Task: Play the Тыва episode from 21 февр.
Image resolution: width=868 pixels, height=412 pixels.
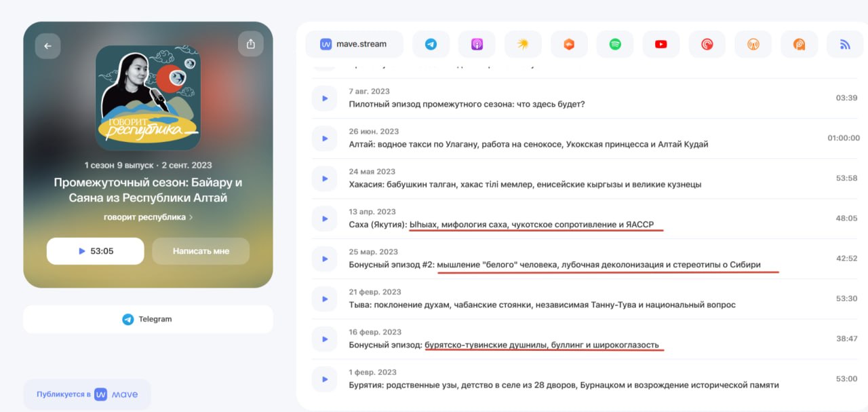Action: (x=324, y=299)
